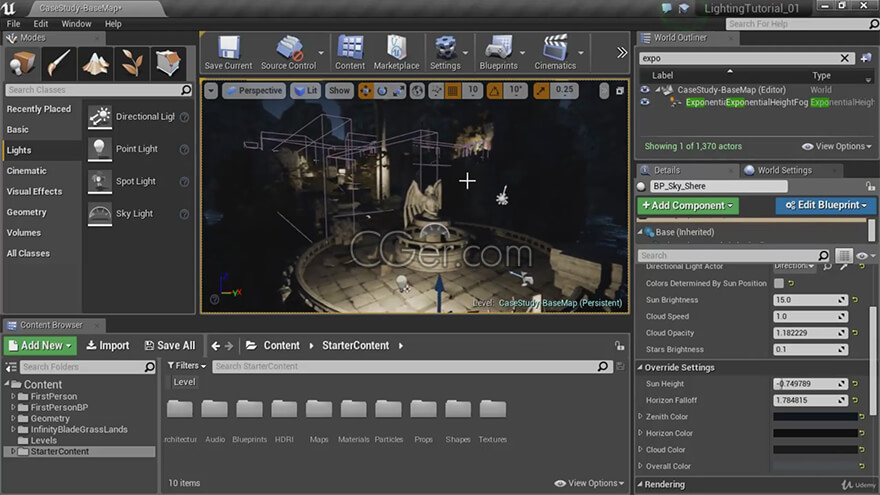880x495 pixels.
Task: Open the Zenith Color swatch
Action: tap(815, 417)
